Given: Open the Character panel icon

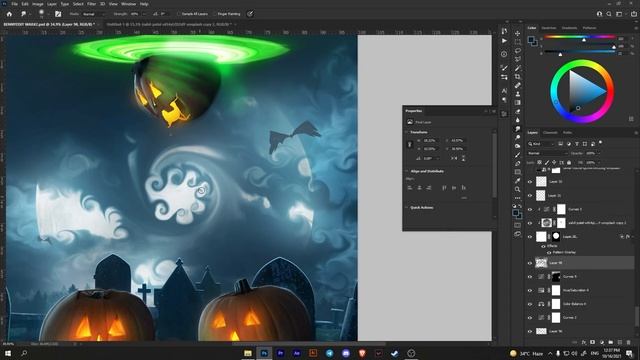Looking at the screenshot, I should coord(504,91).
